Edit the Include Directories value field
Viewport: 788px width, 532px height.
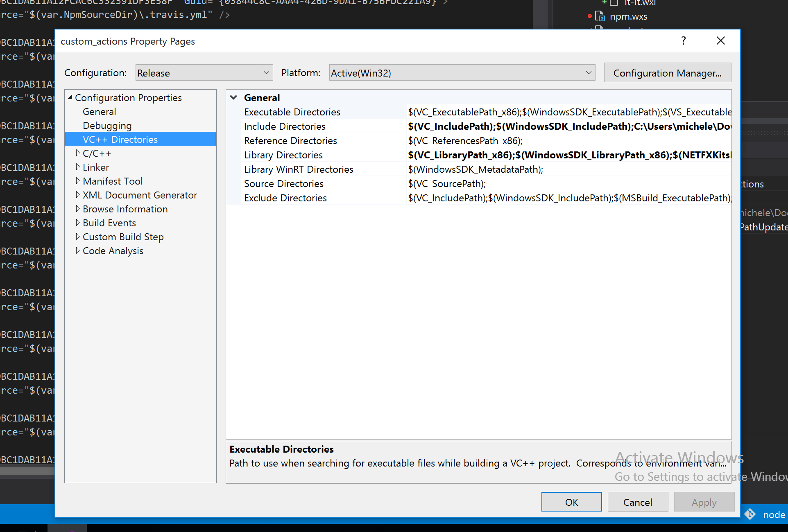pos(569,126)
